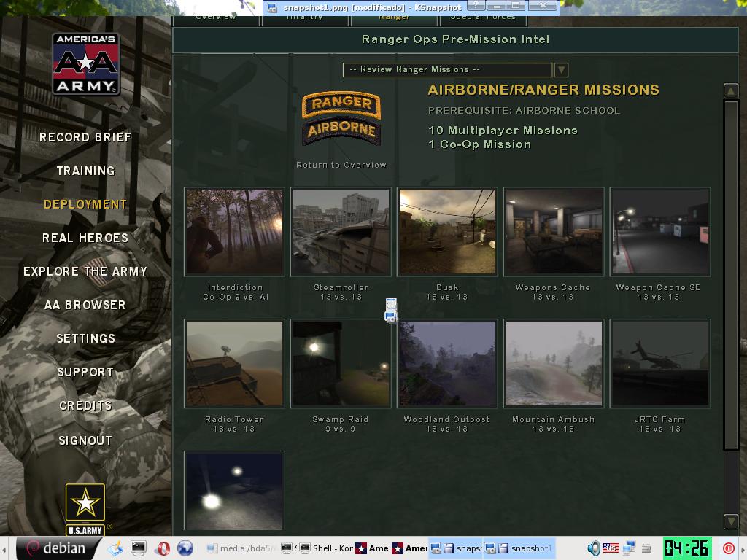Image resolution: width=747 pixels, height=560 pixels.
Task: Click the Return to Overview link
Action: [341, 166]
